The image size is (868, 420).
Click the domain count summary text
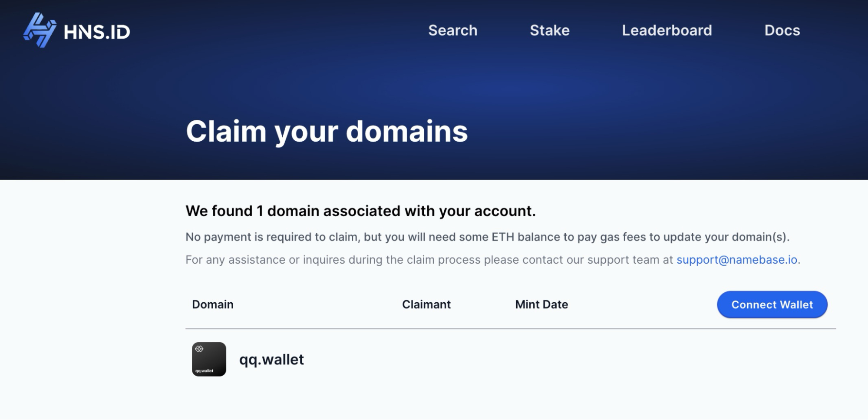pos(361,211)
